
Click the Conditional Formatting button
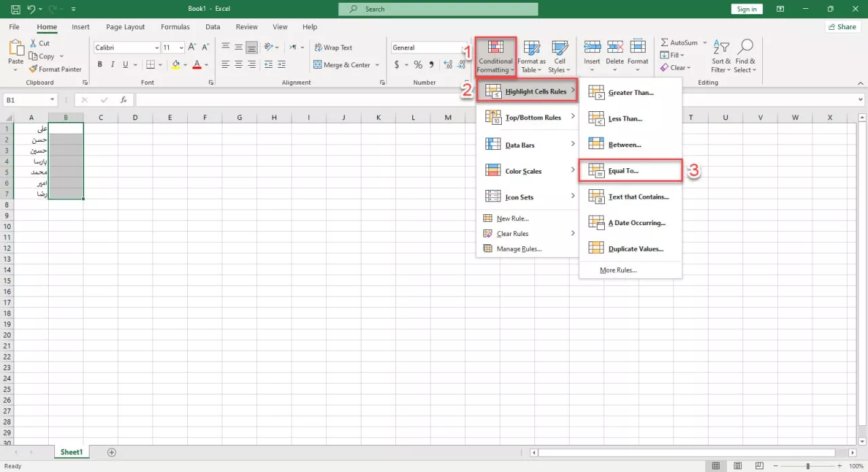pyautogui.click(x=496, y=57)
